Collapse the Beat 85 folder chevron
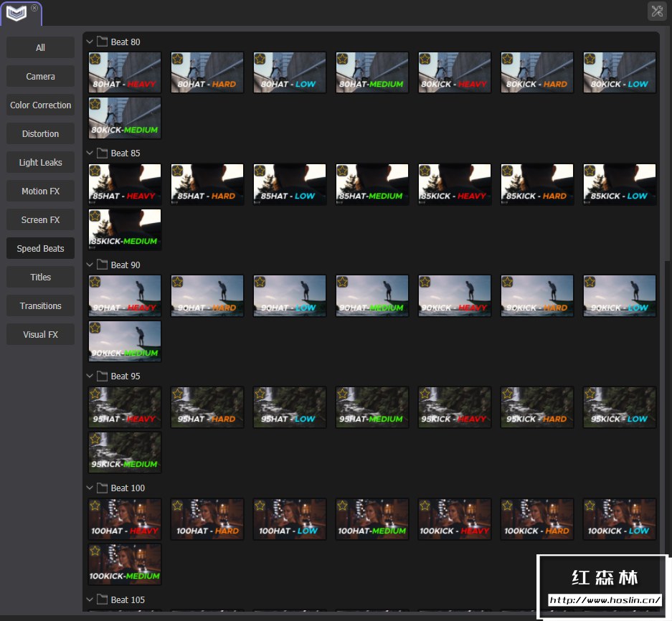Screen dimensions: 672x621 coord(90,153)
